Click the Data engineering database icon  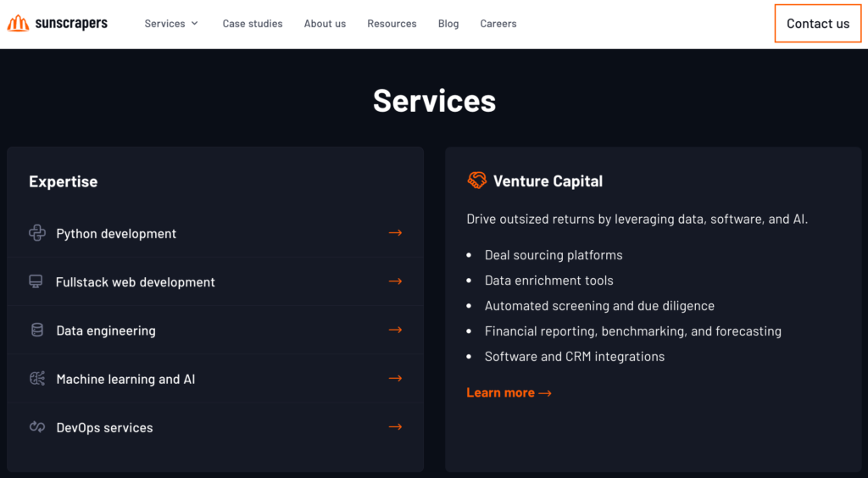coord(37,331)
